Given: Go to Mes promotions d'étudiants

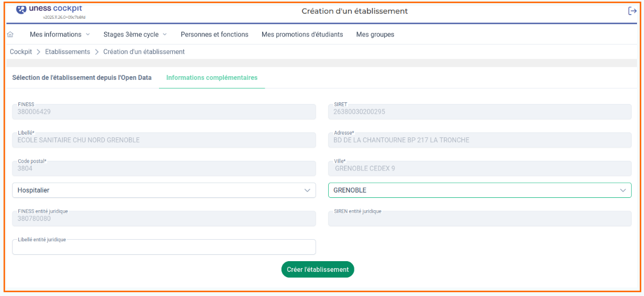Looking at the screenshot, I should [302, 34].
